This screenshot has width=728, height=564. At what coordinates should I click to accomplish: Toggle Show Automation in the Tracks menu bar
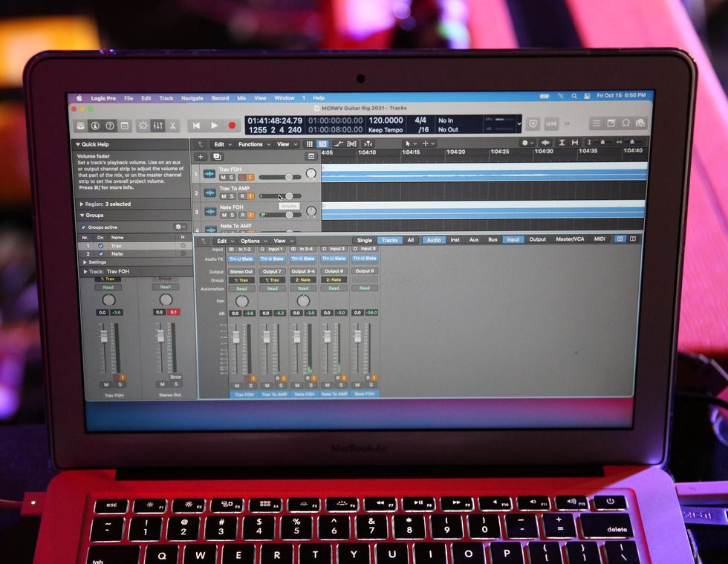[338, 144]
